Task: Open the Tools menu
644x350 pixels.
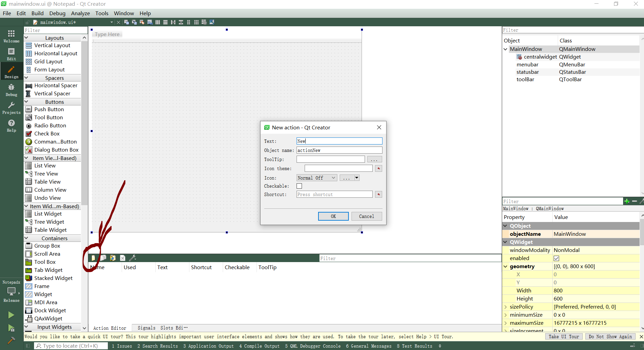Action: tap(102, 13)
